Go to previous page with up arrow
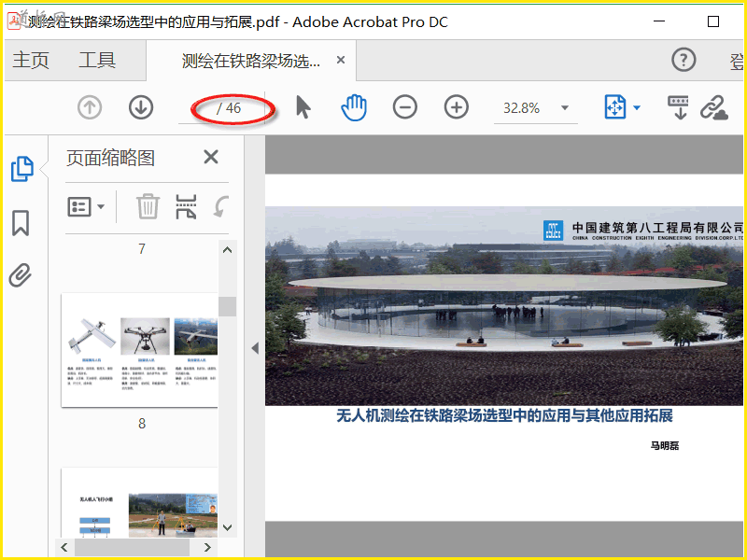The width and height of the screenshot is (747, 560). 90,107
